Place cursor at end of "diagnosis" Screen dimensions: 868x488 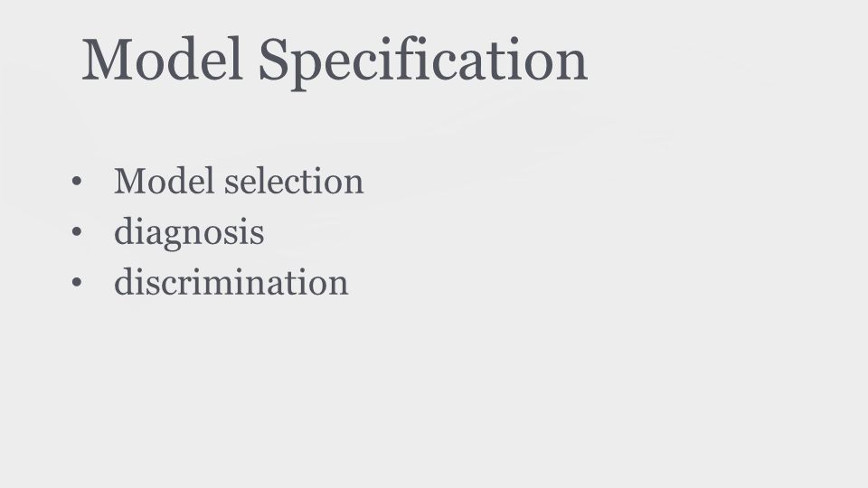265,232
